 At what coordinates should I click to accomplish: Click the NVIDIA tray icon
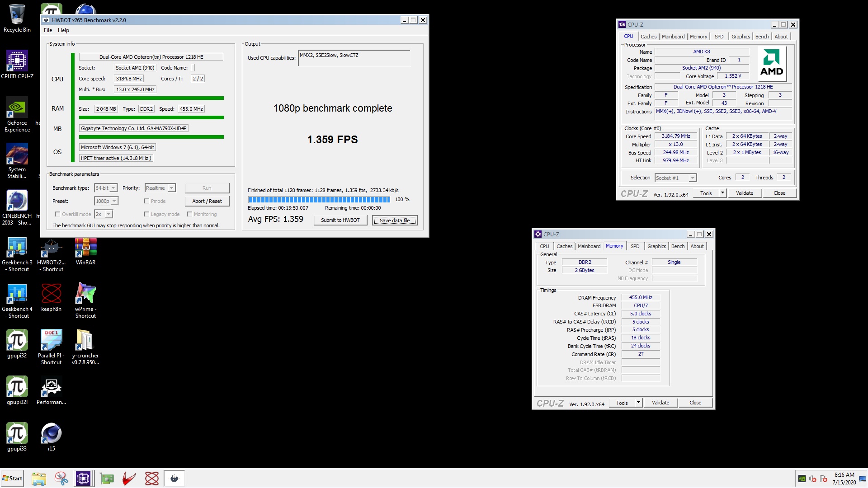pos(802,479)
